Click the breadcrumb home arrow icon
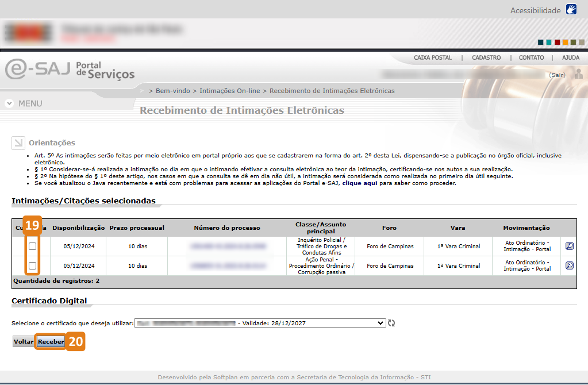The image size is (588, 385). pyautogui.click(x=143, y=91)
